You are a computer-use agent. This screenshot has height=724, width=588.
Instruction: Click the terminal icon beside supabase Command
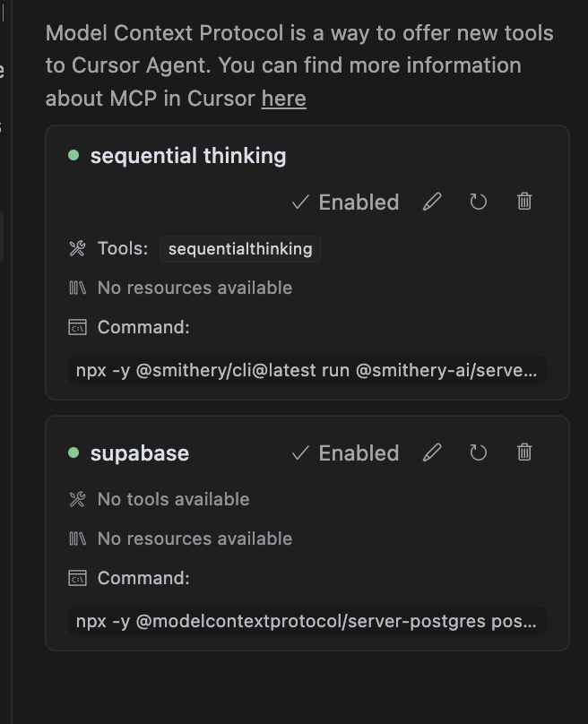click(x=77, y=578)
